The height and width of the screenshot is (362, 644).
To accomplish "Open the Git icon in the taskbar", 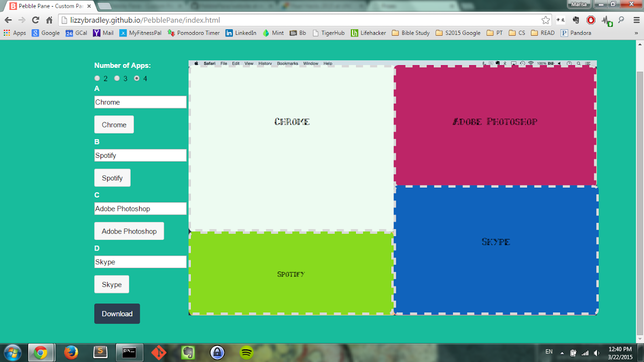I will 158,353.
